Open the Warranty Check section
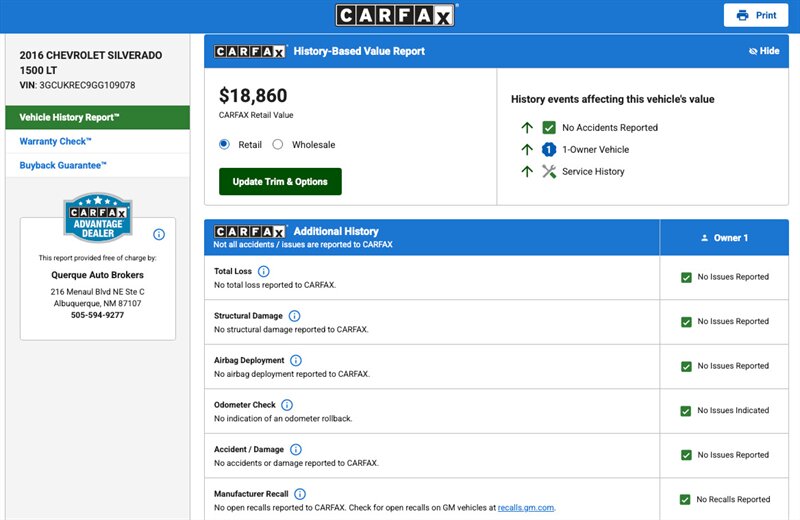Viewport: 800px width, 520px height. tap(56, 142)
